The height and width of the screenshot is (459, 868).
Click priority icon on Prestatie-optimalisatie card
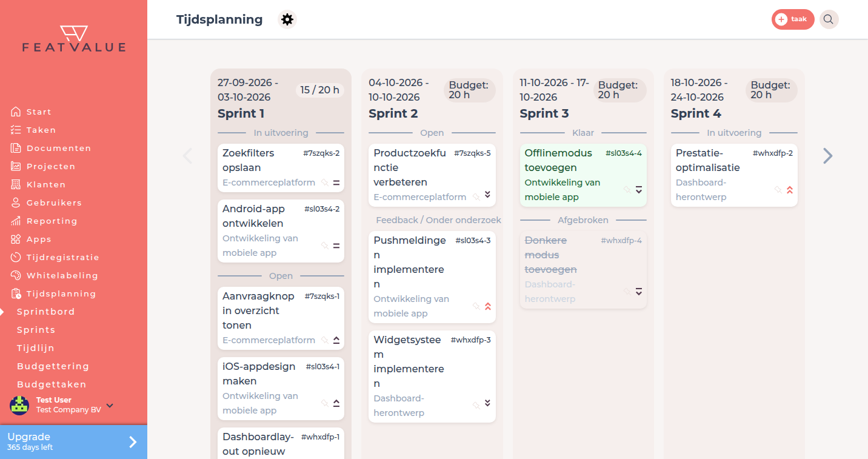(789, 190)
